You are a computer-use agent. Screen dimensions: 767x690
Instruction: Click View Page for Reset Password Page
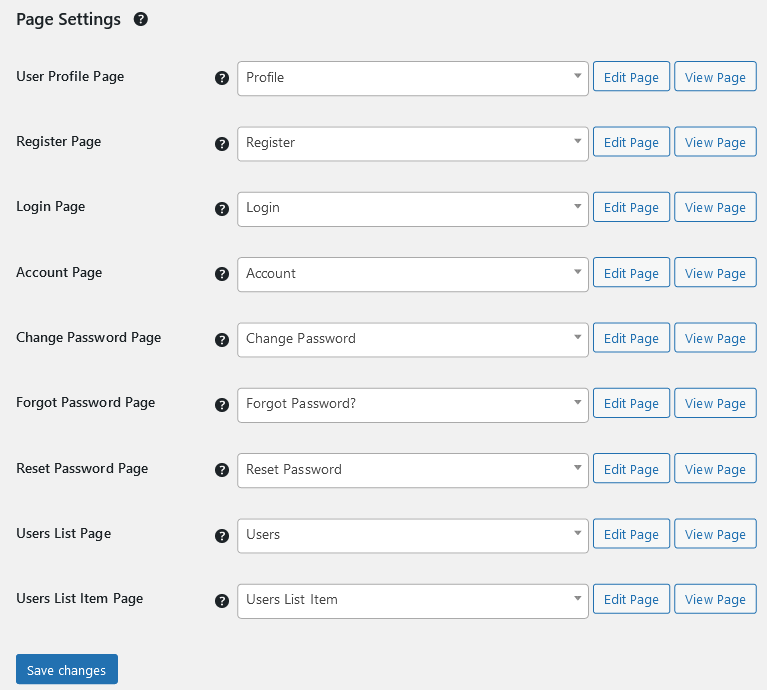pyautogui.click(x=715, y=468)
